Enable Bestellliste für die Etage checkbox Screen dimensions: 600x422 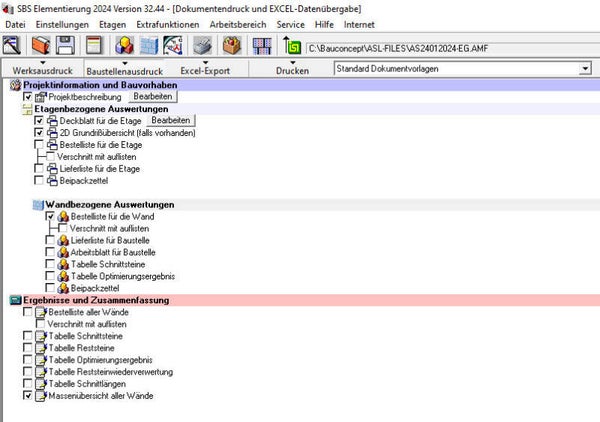(x=39, y=145)
